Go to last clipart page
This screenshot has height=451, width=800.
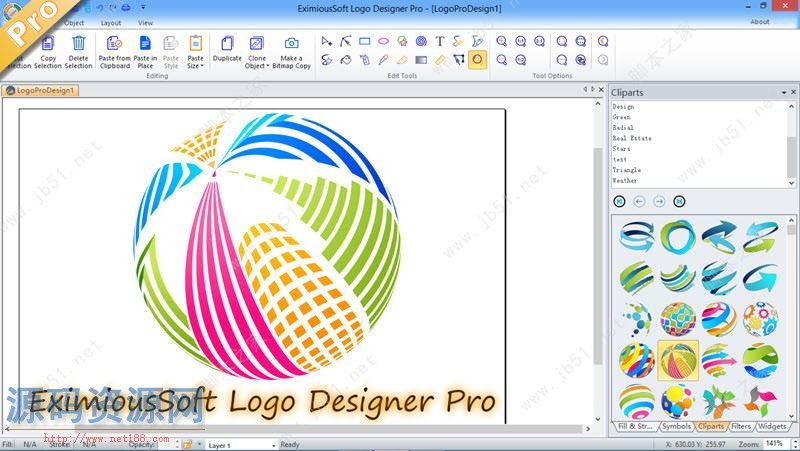click(x=679, y=201)
